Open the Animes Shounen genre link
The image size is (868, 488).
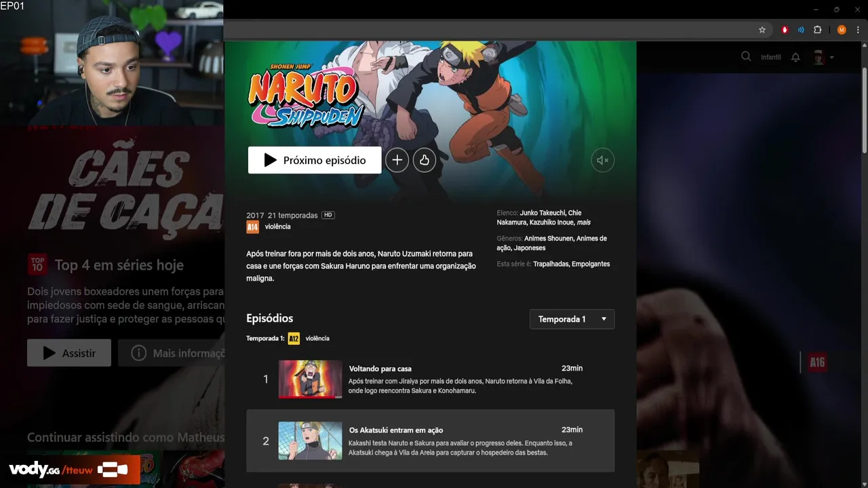point(549,239)
